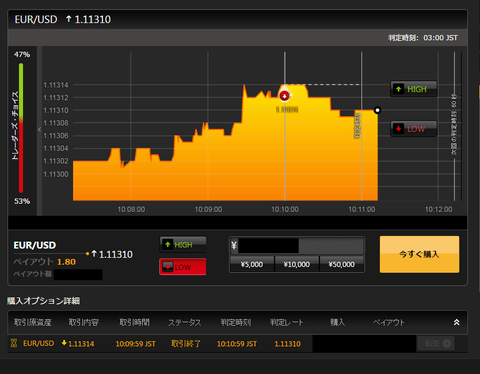Viewport: 480px width, 374px height.
Task: Click the 判定時刻 column header
Action: coord(236,322)
